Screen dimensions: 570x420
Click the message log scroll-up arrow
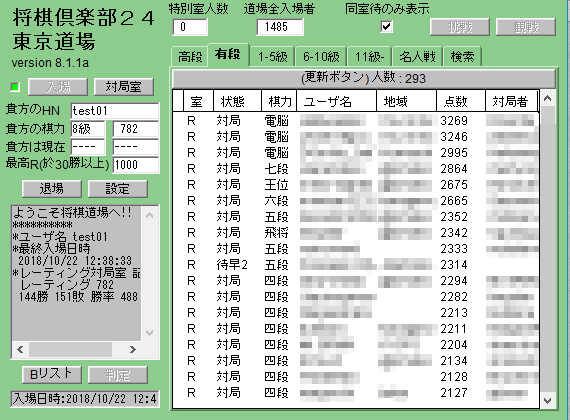pos(149,215)
